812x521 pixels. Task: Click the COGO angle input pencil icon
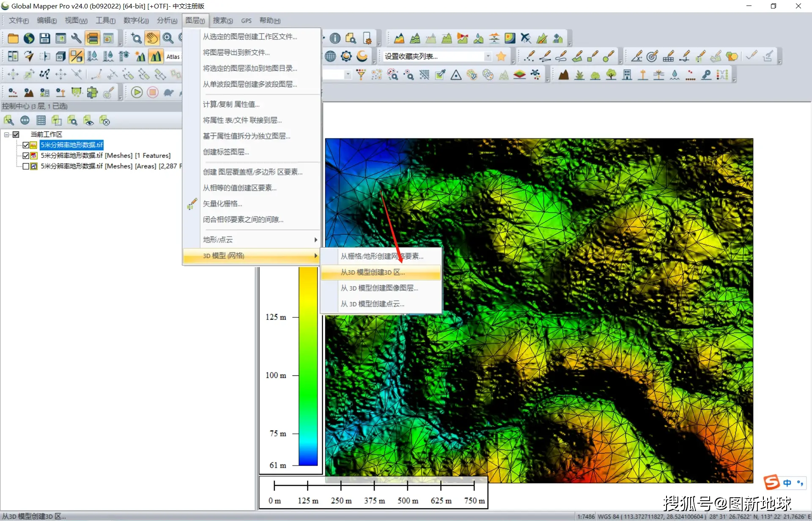636,56
